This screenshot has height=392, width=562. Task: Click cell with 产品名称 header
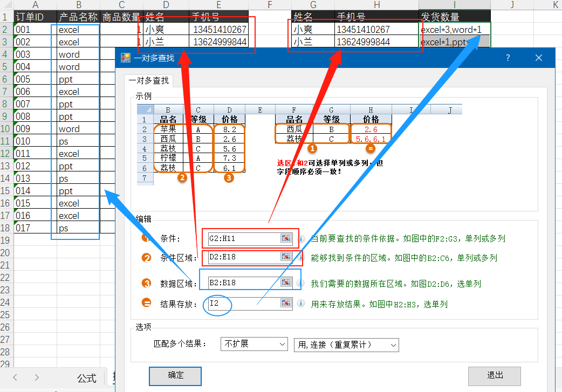[x=79, y=17]
